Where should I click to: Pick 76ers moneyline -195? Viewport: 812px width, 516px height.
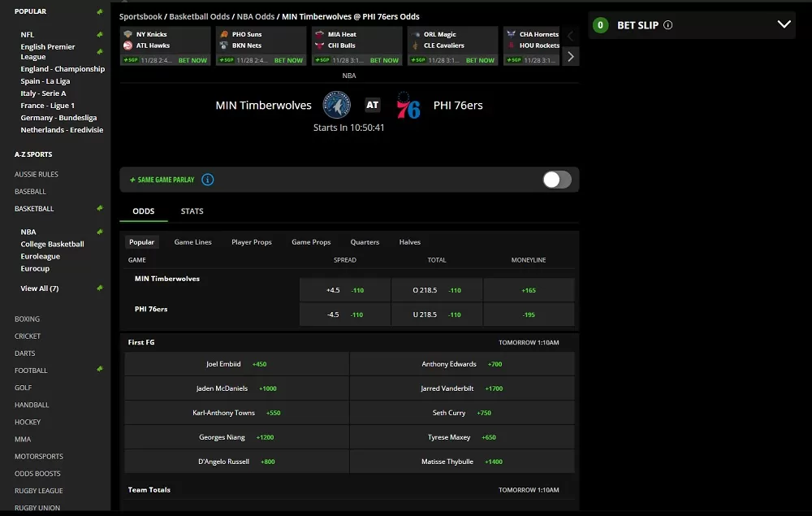pos(529,314)
